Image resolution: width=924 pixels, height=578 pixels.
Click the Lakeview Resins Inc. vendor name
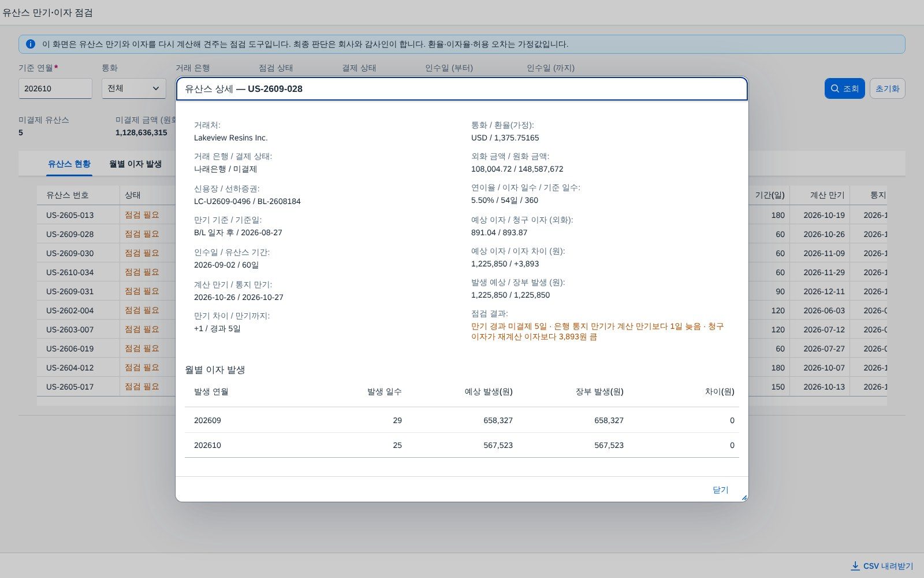click(x=231, y=138)
